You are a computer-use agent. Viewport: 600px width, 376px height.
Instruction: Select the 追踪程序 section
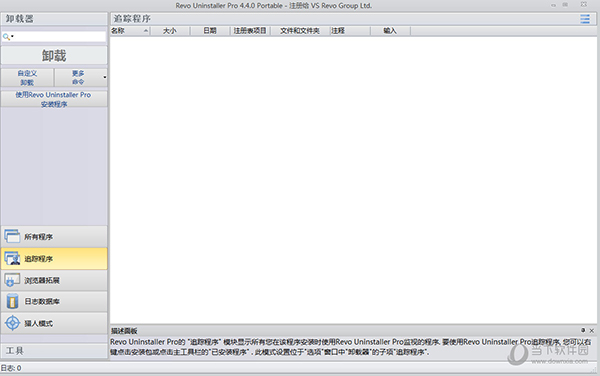click(x=54, y=259)
